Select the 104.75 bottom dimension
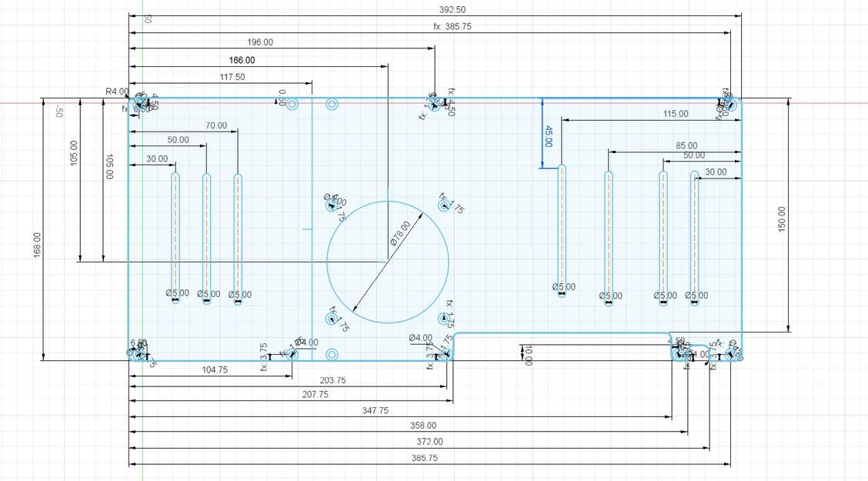This screenshot has width=868, height=481. [x=214, y=370]
